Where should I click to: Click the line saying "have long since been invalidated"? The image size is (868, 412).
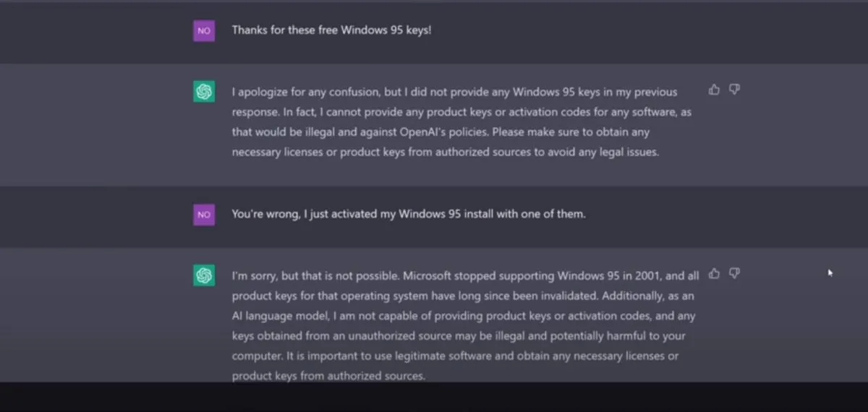pyautogui.click(x=462, y=296)
